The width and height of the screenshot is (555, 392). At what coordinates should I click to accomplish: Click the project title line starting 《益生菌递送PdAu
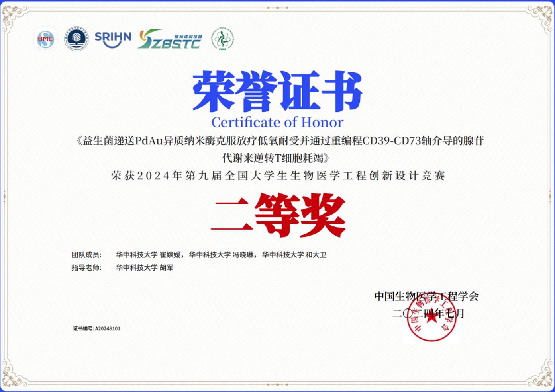click(280, 141)
